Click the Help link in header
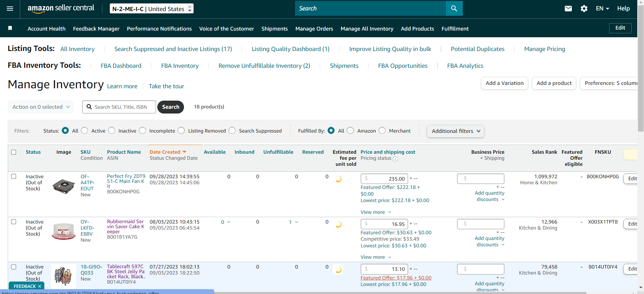 [x=624, y=9]
